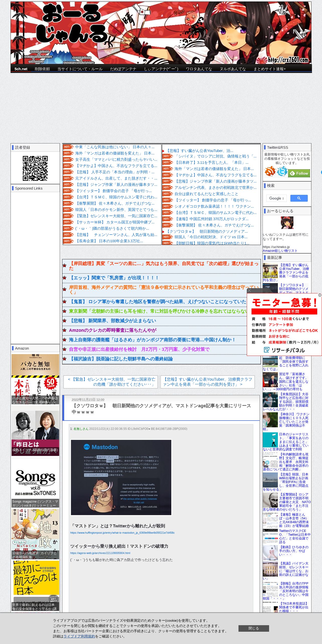The image size is (322, 644).
Task: Open 元アイドルさん、出産して、また脱ぎだす link
Action: (x=116, y=178)
